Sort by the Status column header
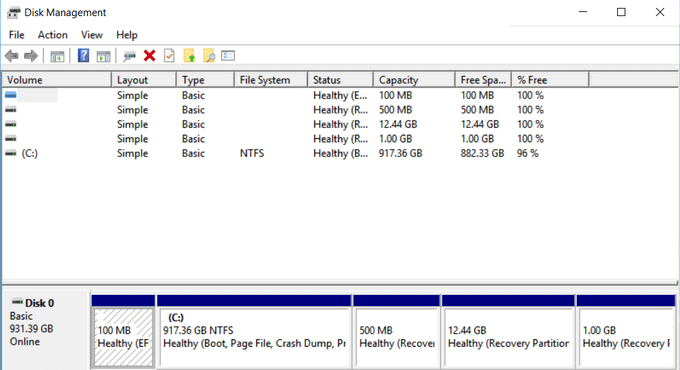 click(340, 80)
